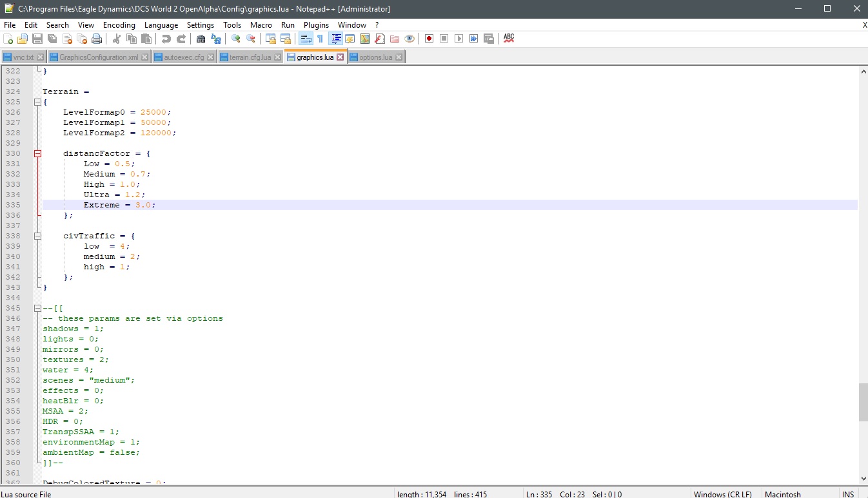Screen dimensions: 868x498
Task: Click the 'scenes = "medium";' line
Action: click(x=89, y=380)
